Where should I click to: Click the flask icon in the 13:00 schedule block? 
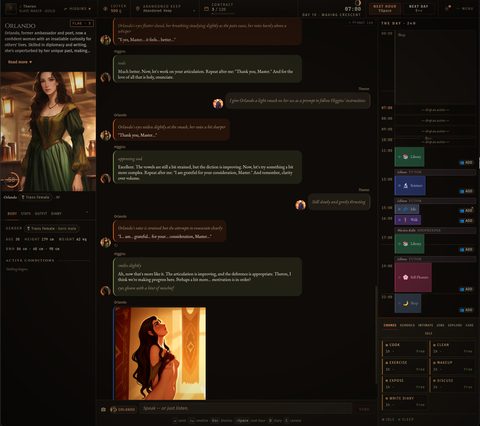click(x=405, y=185)
